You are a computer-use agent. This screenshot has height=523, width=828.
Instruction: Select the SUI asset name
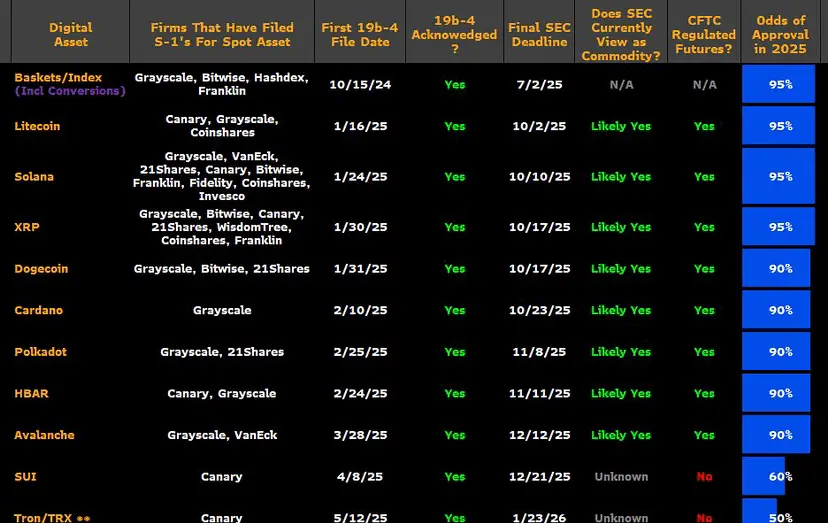(25, 477)
